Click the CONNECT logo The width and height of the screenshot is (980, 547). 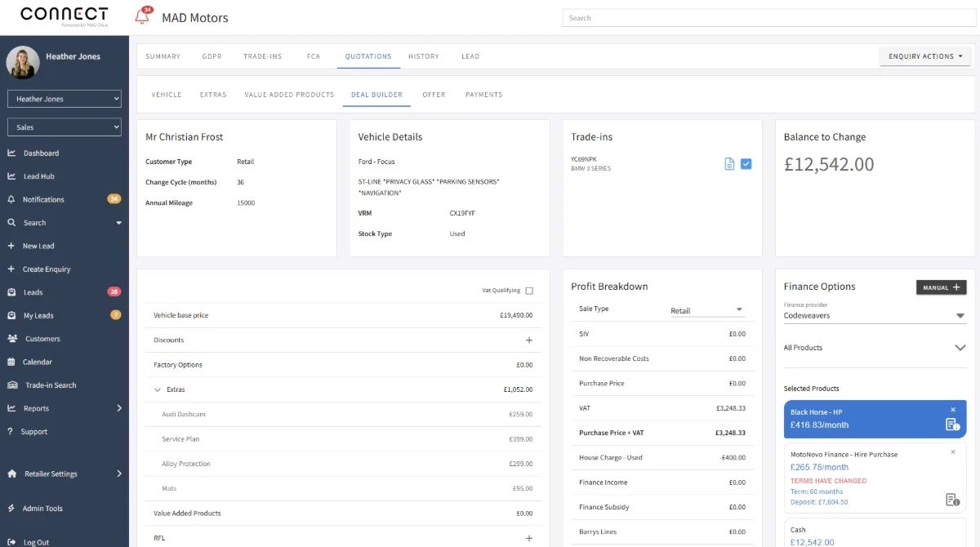pos(65,16)
